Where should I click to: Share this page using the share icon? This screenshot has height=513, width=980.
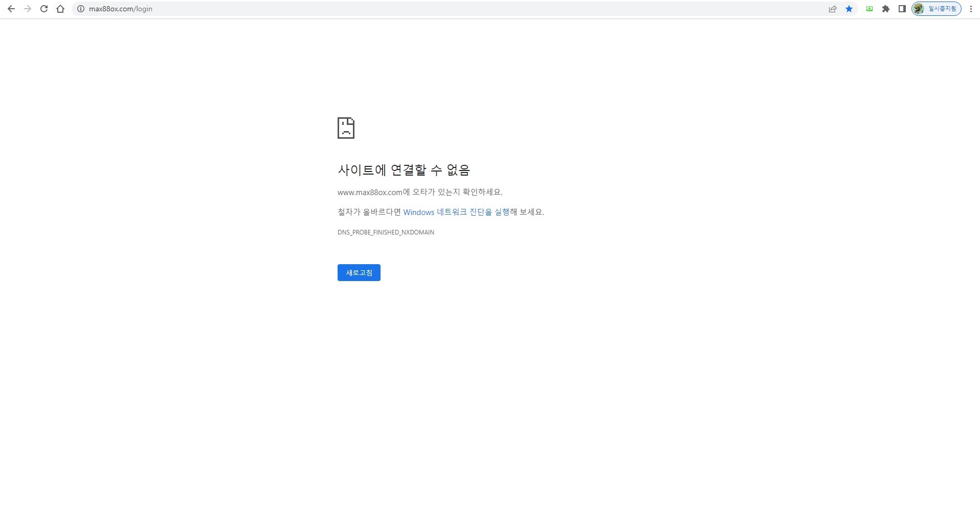click(833, 9)
